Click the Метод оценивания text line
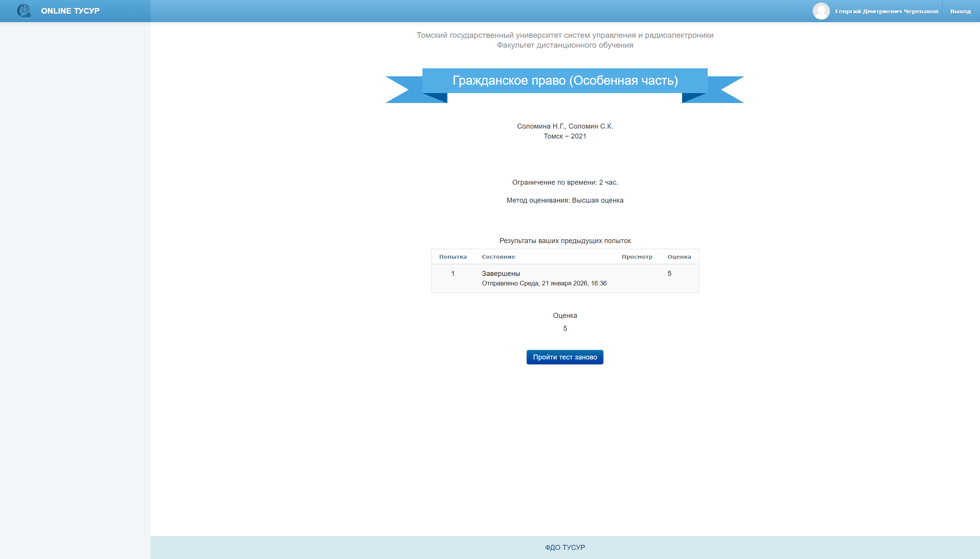Image resolution: width=980 pixels, height=559 pixels. pyautogui.click(x=565, y=200)
